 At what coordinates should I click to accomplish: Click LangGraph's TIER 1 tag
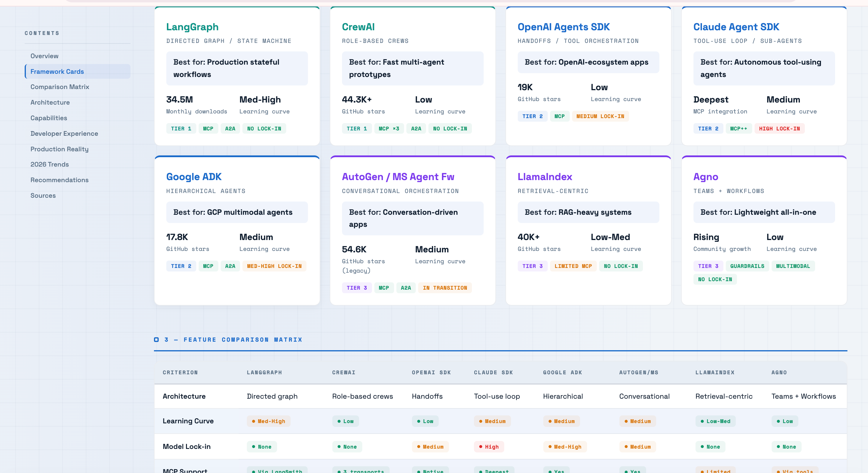click(x=181, y=129)
